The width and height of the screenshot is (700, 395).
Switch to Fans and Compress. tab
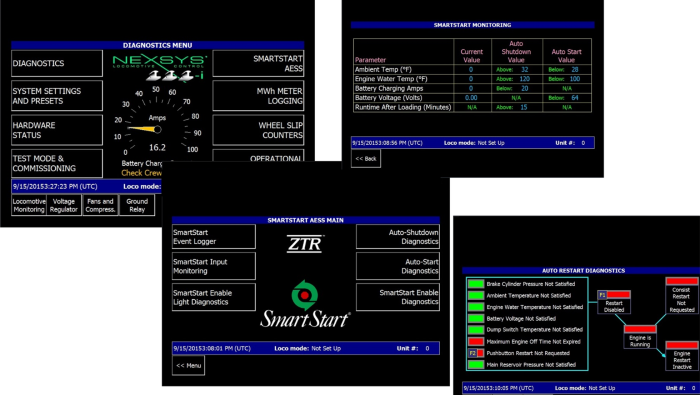click(100, 205)
